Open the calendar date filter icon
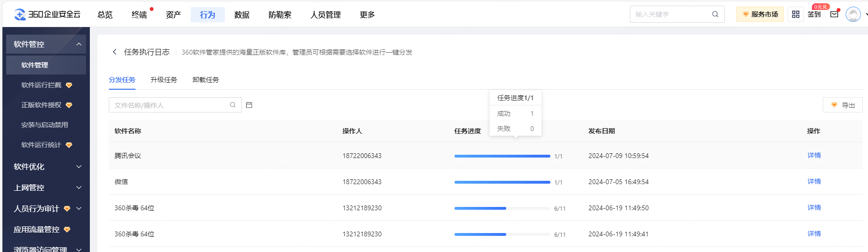The image size is (868, 252). 249,105
